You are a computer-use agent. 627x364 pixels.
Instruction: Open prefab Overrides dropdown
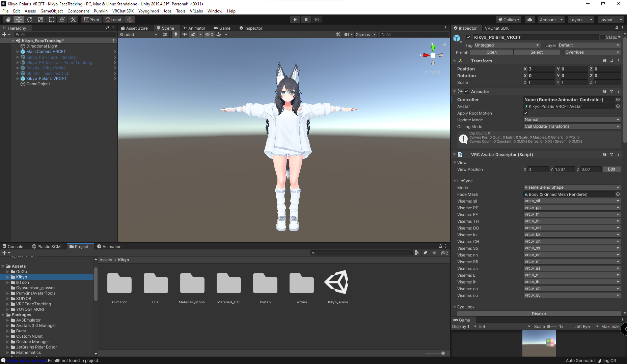[x=593, y=52]
